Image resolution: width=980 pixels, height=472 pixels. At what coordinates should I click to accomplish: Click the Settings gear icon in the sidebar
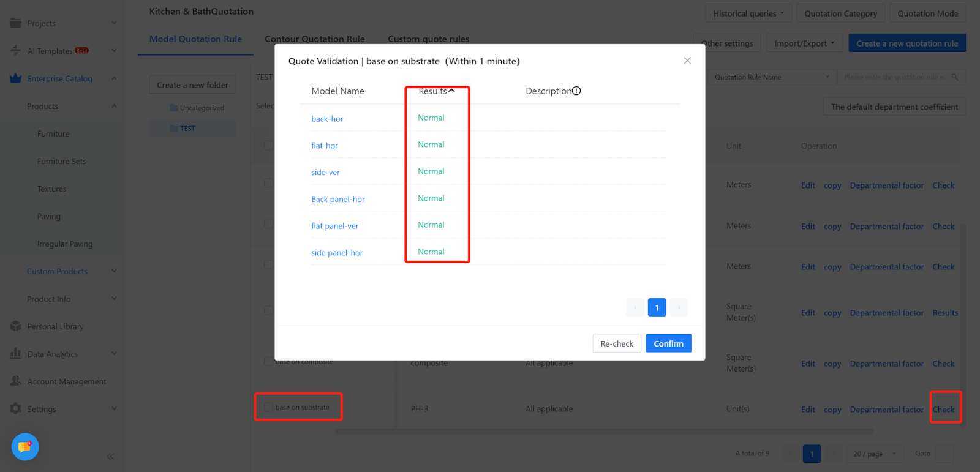[16, 409]
